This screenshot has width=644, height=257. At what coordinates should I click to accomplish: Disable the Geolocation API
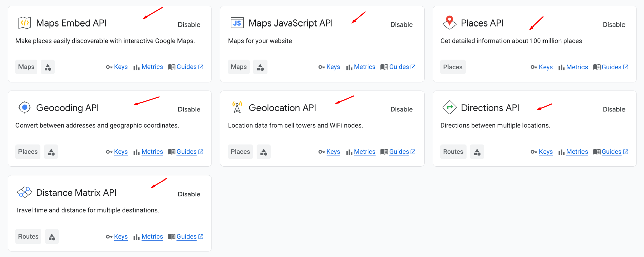tap(401, 109)
